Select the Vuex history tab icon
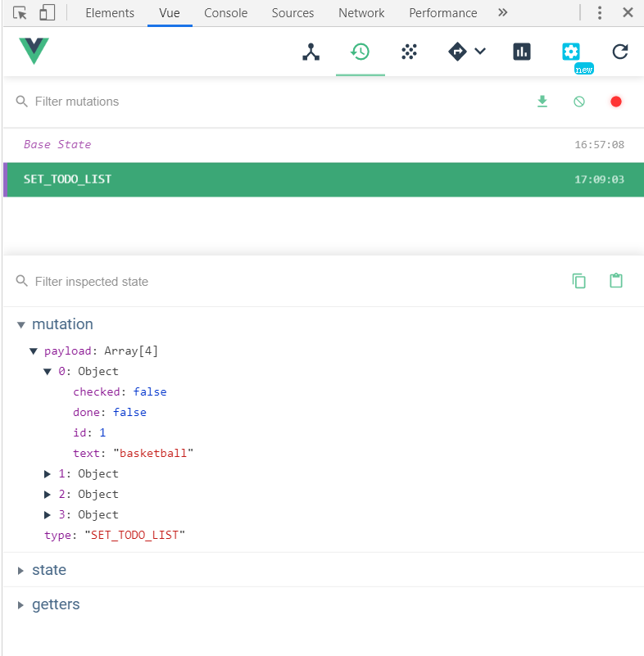The height and width of the screenshot is (656, 644). tap(360, 52)
